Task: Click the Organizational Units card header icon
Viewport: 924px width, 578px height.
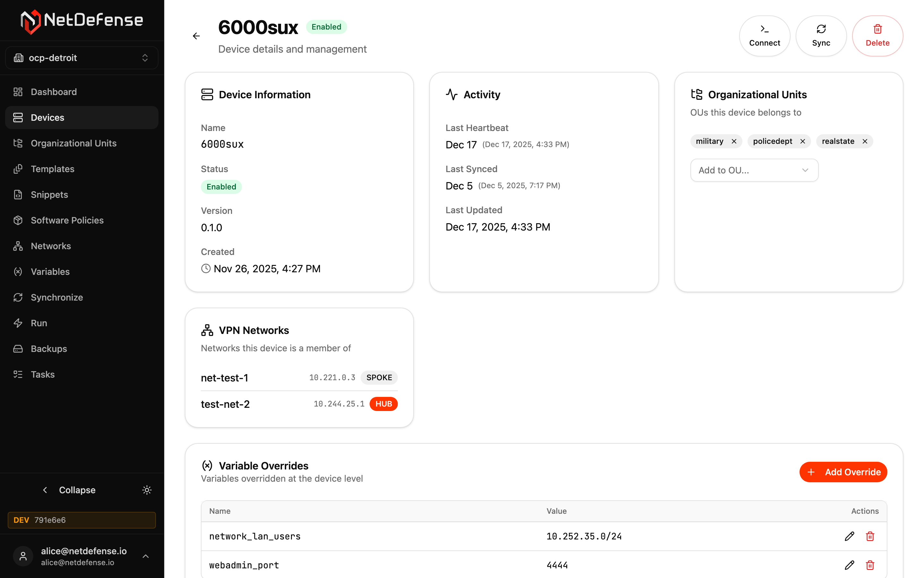Action: click(x=697, y=94)
